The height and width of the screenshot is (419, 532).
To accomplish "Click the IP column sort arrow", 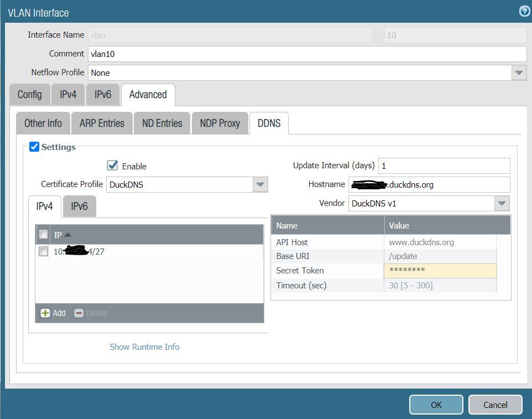I will click(x=68, y=235).
